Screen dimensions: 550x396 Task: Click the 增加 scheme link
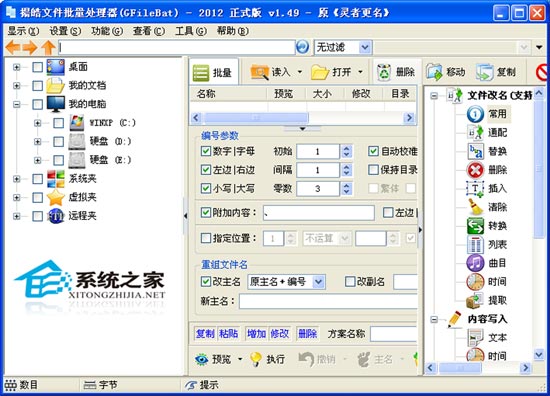point(256,333)
